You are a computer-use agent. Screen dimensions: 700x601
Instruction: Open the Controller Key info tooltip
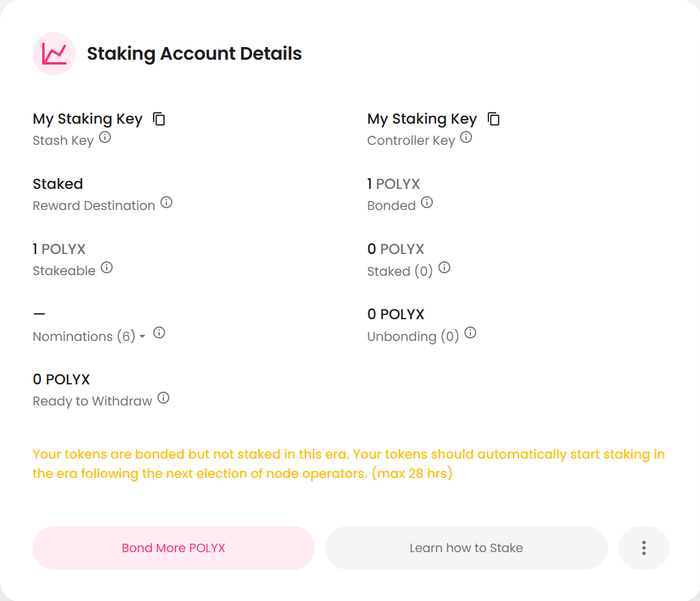pyautogui.click(x=466, y=137)
